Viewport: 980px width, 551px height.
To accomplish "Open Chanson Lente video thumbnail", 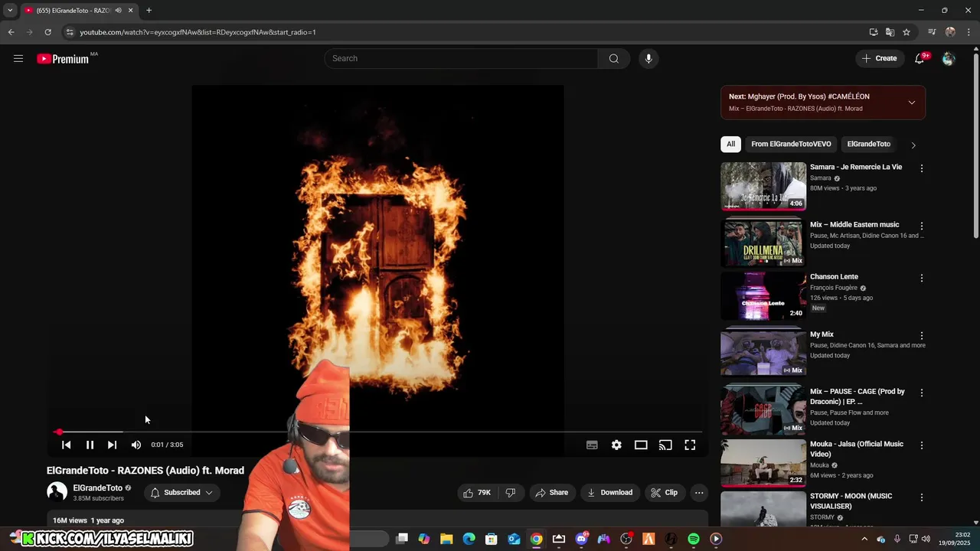I will coord(763,295).
